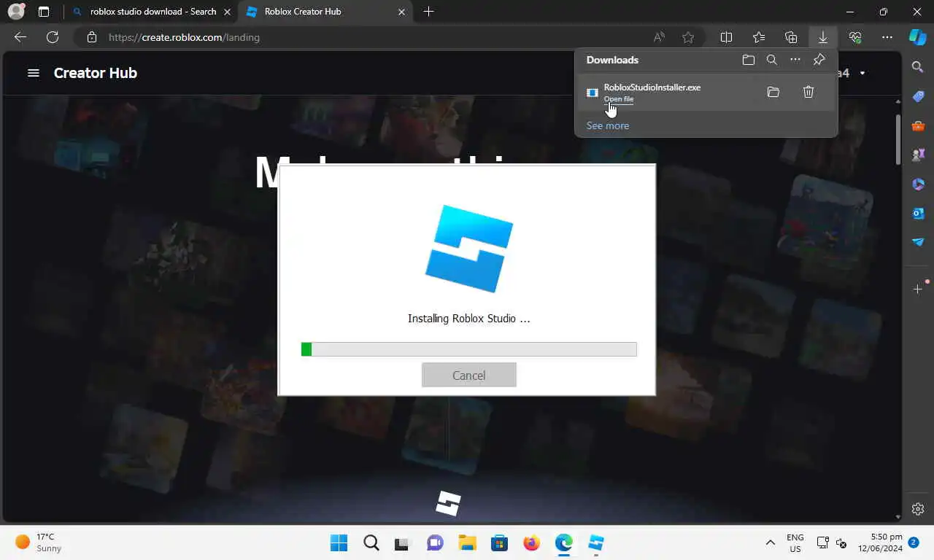Screen dimensions: 934x560
Task: Click the page vertical scrollbar
Action: point(898,139)
